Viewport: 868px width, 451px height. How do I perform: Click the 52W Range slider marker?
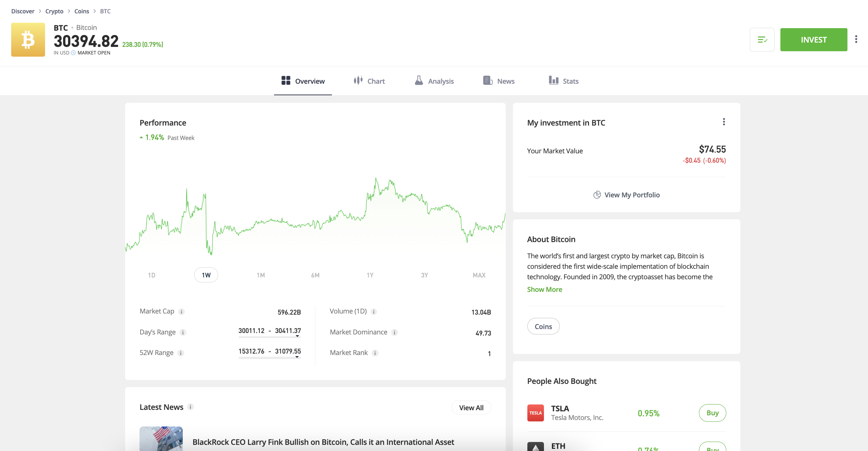tap(297, 357)
